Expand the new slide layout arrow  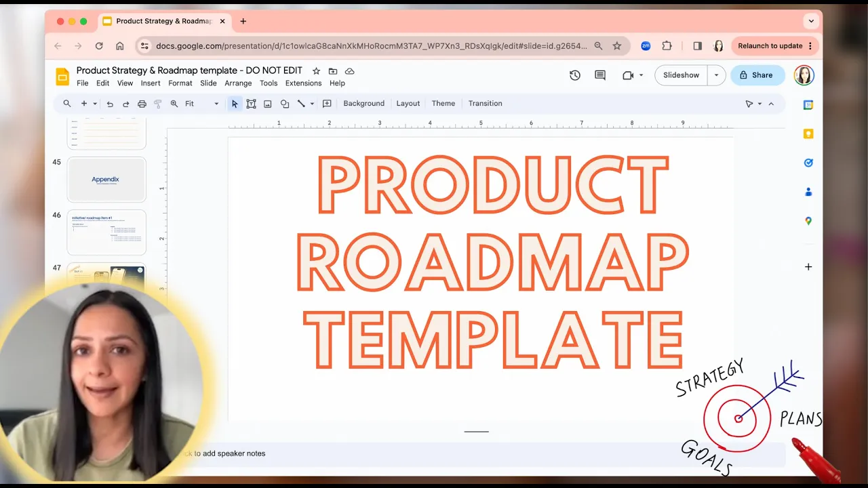click(x=95, y=104)
